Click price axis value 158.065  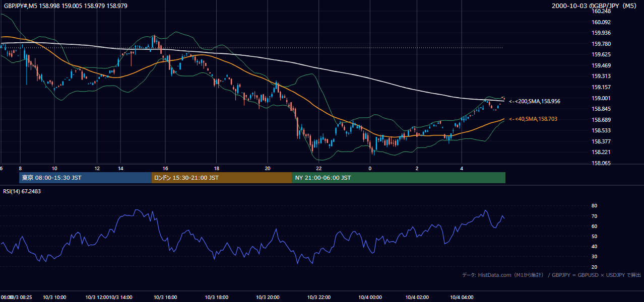coord(602,163)
